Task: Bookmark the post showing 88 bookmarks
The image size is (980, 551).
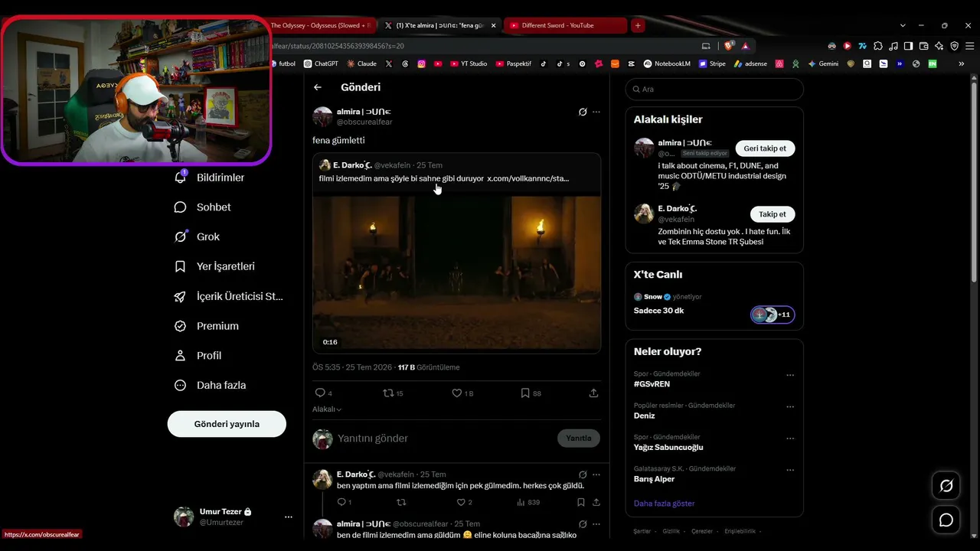Action: click(x=531, y=393)
